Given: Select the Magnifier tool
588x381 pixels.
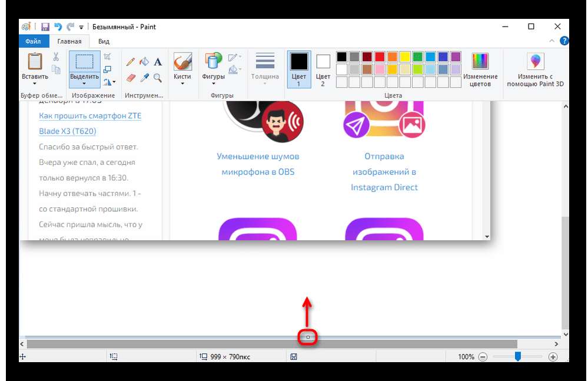Looking at the screenshot, I should tap(158, 78).
